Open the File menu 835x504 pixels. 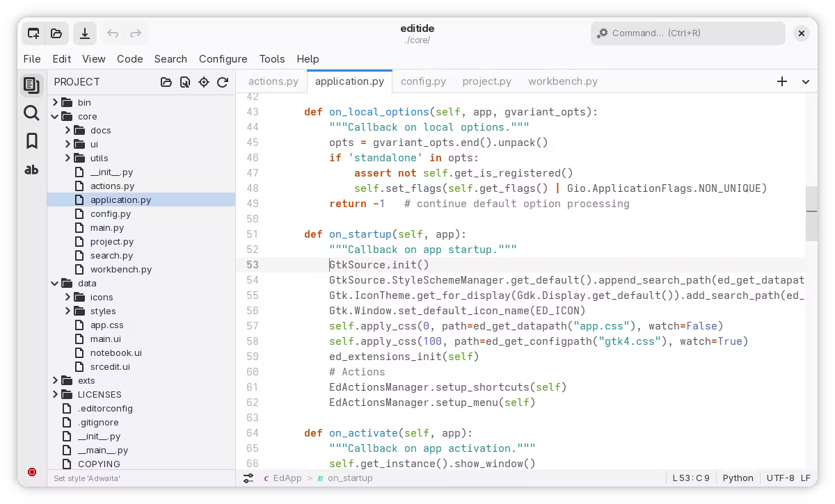32,59
